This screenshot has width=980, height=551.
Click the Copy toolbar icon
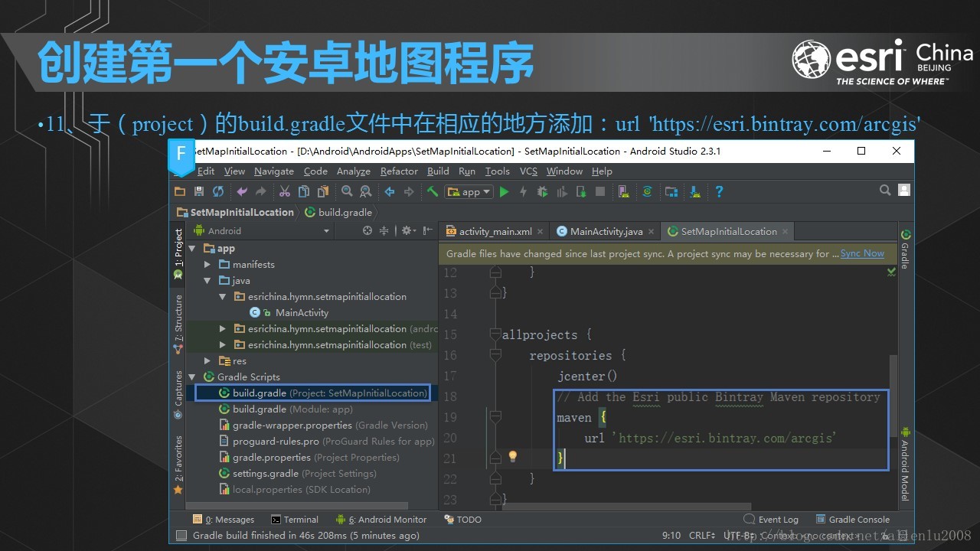click(x=304, y=191)
